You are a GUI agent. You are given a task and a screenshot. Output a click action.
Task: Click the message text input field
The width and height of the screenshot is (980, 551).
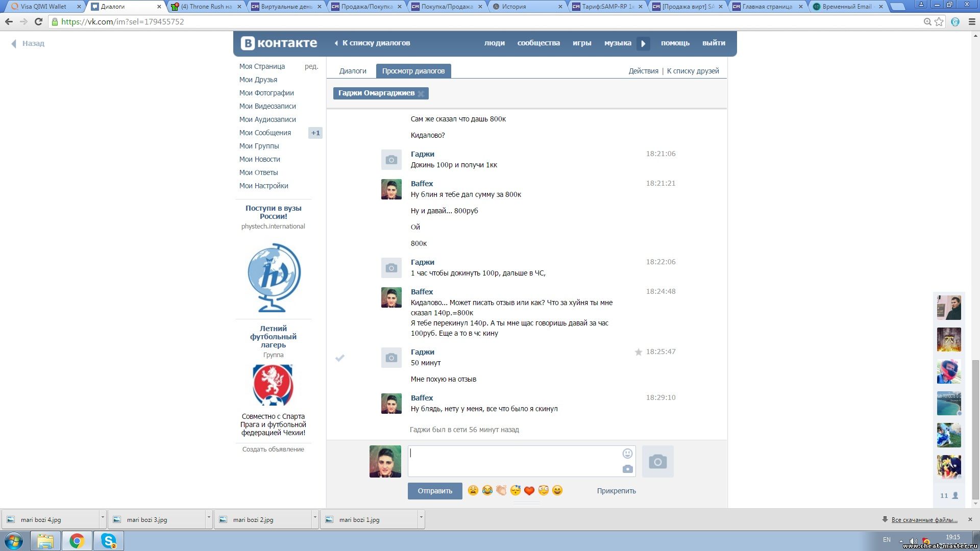click(x=513, y=461)
